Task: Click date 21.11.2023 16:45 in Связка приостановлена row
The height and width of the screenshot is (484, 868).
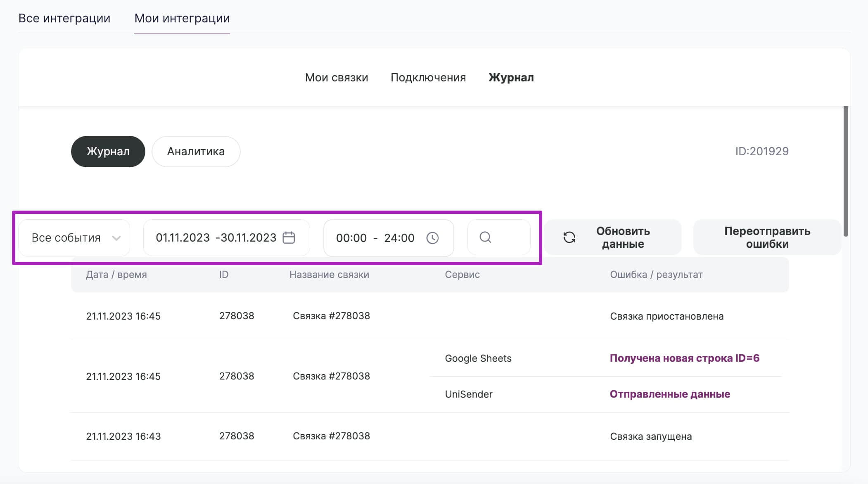Action: [123, 316]
